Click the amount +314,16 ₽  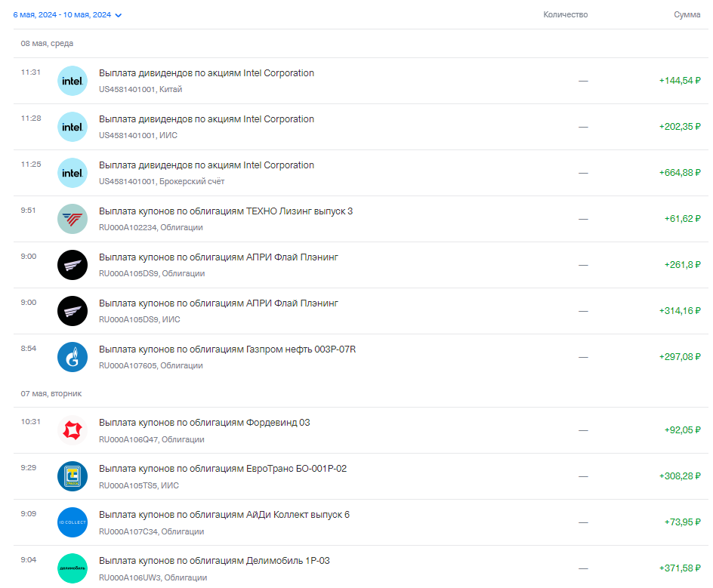click(680, 311)
